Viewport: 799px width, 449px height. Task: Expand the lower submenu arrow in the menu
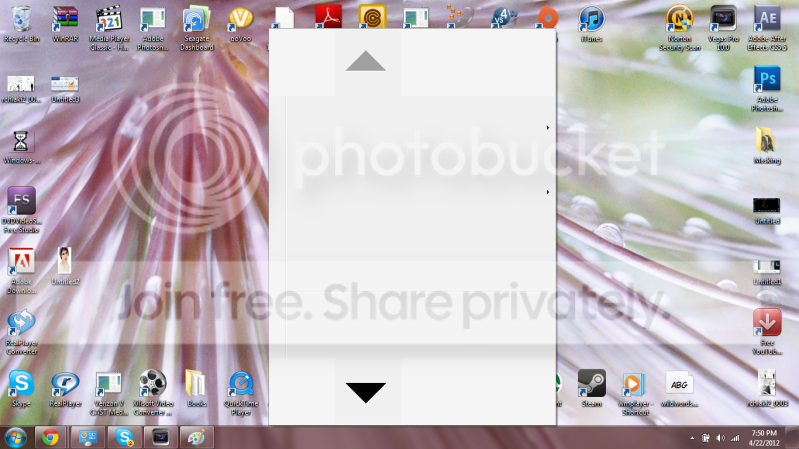[x=548, y=192]
